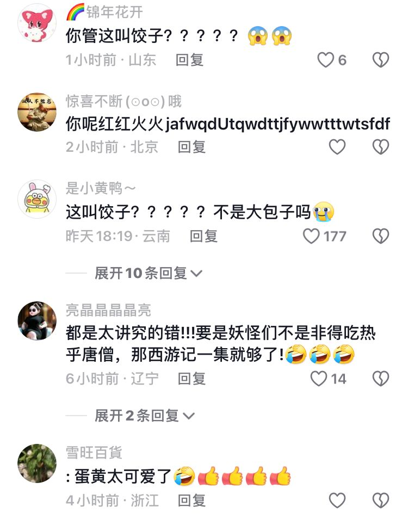This screenshot has width=408, height=532.
Task: Dislike 锦年花开's comment with the broken heart
Action: click(x=380, y=60)
